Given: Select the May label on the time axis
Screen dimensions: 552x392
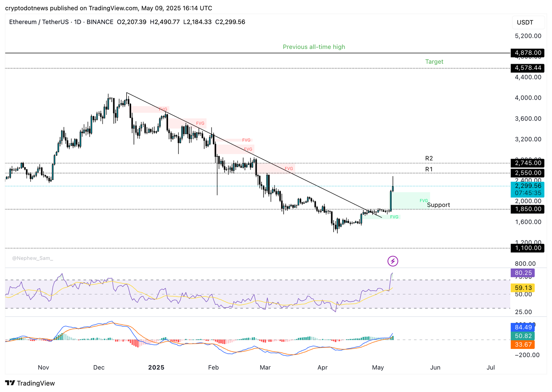Looking at the screenshot, I should click(x=378, y=368).
